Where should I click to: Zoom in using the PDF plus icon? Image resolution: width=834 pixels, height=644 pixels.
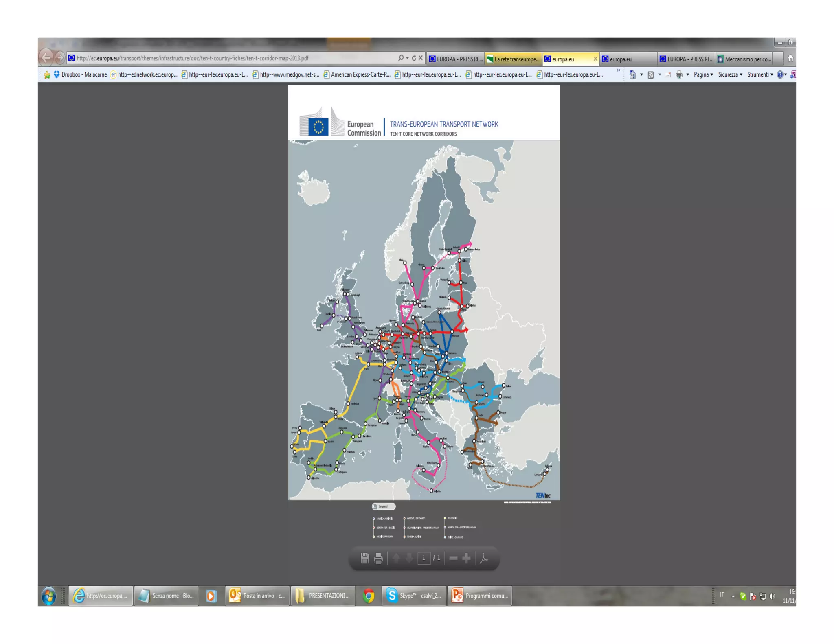click(467, 558)
